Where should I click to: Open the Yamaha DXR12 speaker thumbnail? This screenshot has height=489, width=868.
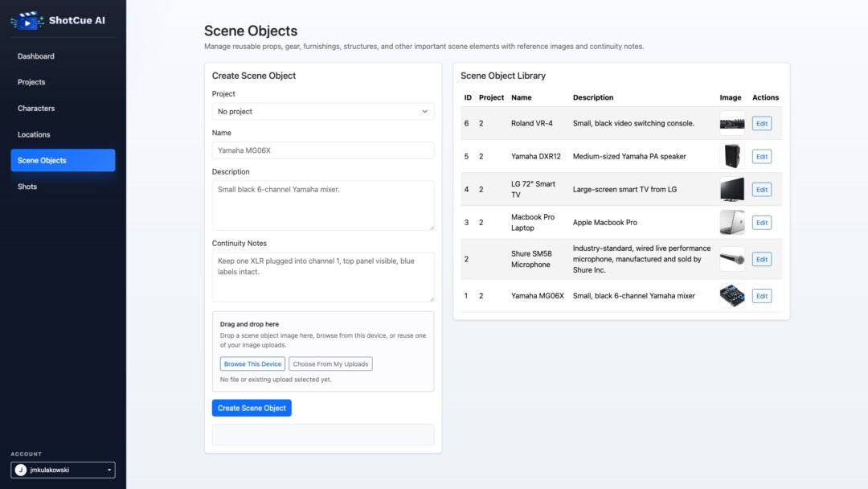pos(732,156)
